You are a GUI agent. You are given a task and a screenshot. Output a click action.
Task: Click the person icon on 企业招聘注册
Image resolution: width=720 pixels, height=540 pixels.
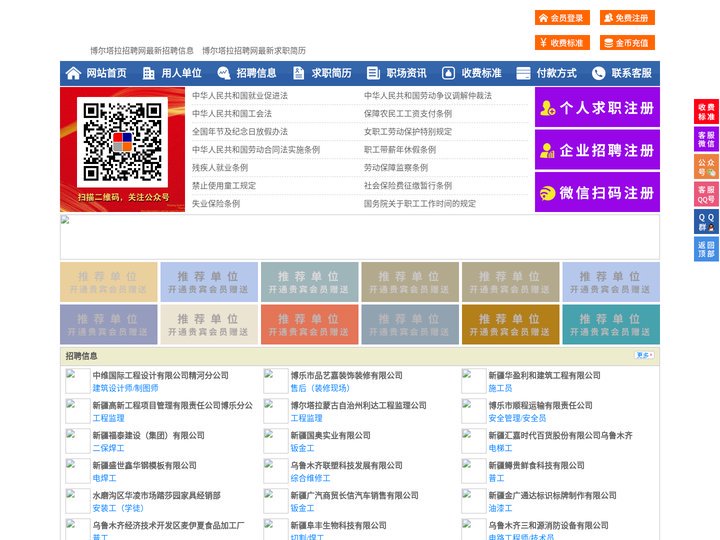[x=547, y=150]
